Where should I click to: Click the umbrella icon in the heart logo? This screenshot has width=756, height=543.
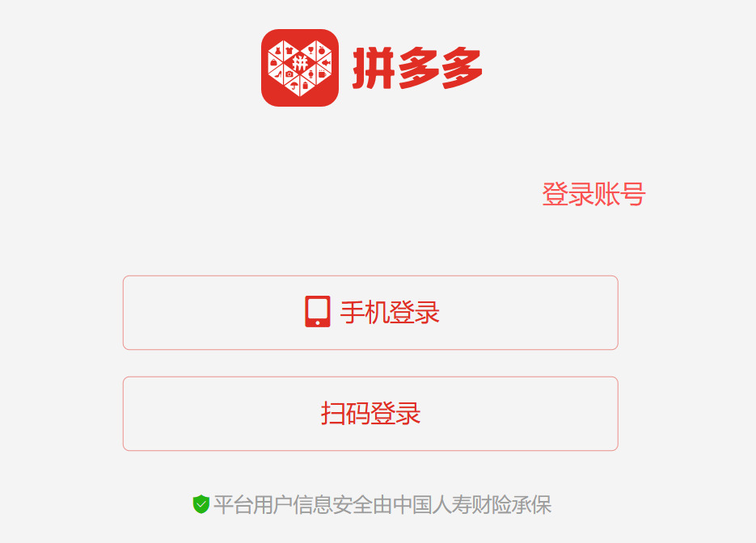pos(294,86)
